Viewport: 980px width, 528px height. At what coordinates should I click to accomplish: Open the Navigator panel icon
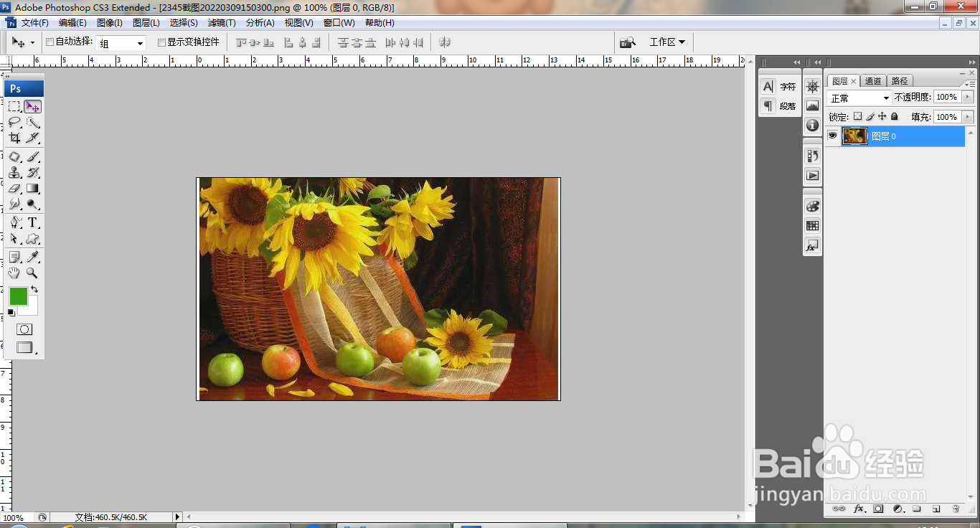point(812,86)
